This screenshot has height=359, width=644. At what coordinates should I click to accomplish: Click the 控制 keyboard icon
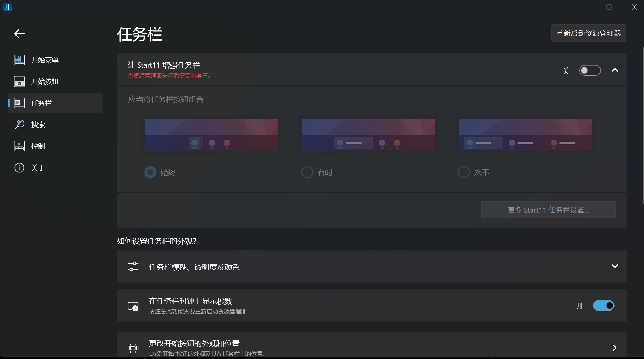tap(19, 146)
